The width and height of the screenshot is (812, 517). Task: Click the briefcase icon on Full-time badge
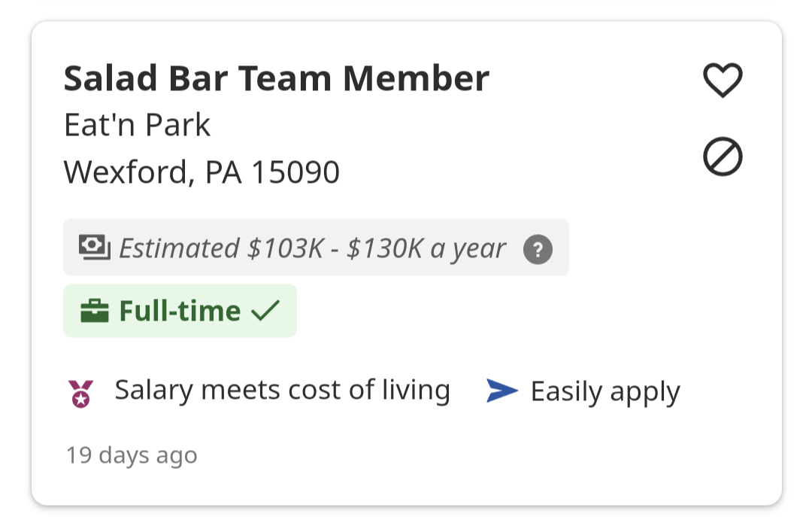[x=95, y=311]
